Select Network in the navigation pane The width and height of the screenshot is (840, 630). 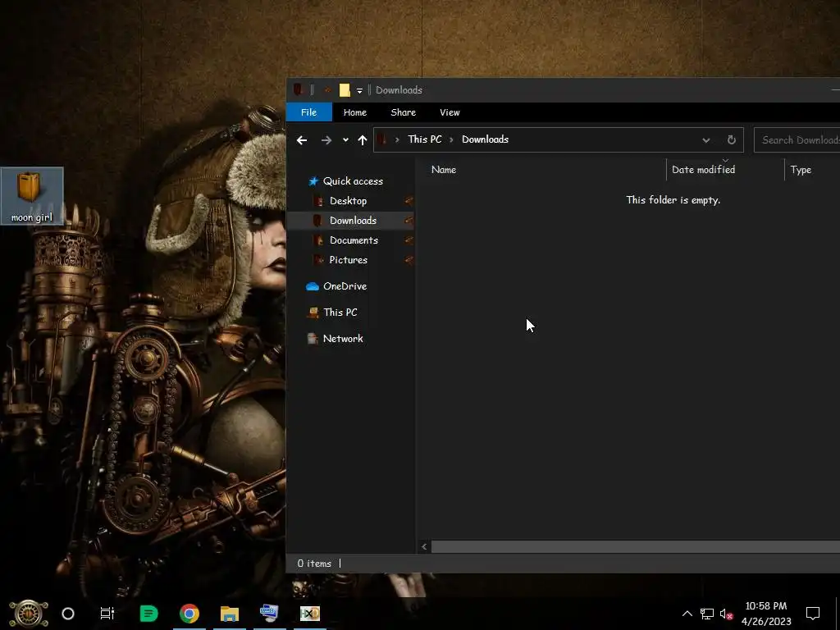click(x=343, y=339)
